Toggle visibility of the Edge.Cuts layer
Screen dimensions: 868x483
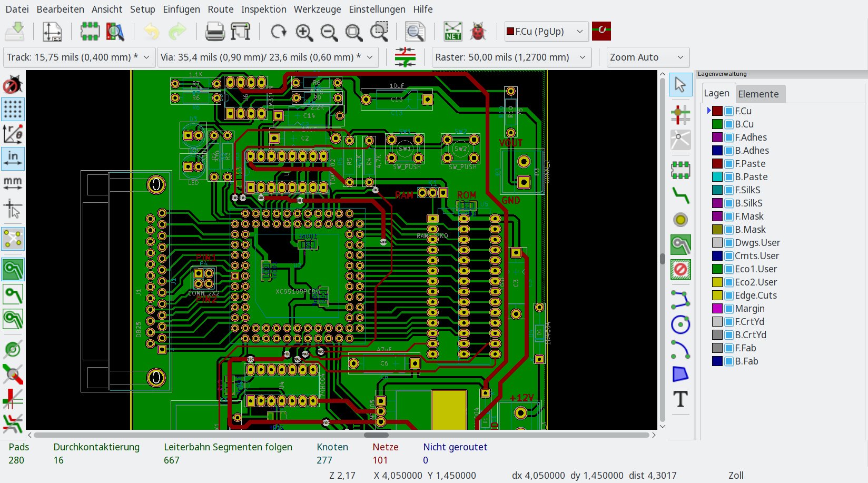(x=728, y=295)
